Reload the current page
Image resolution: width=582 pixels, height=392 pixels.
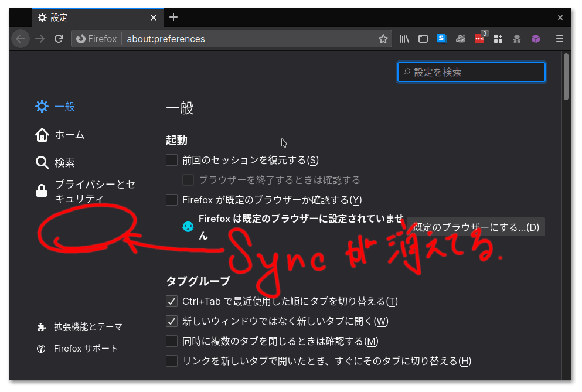point(59,39)
